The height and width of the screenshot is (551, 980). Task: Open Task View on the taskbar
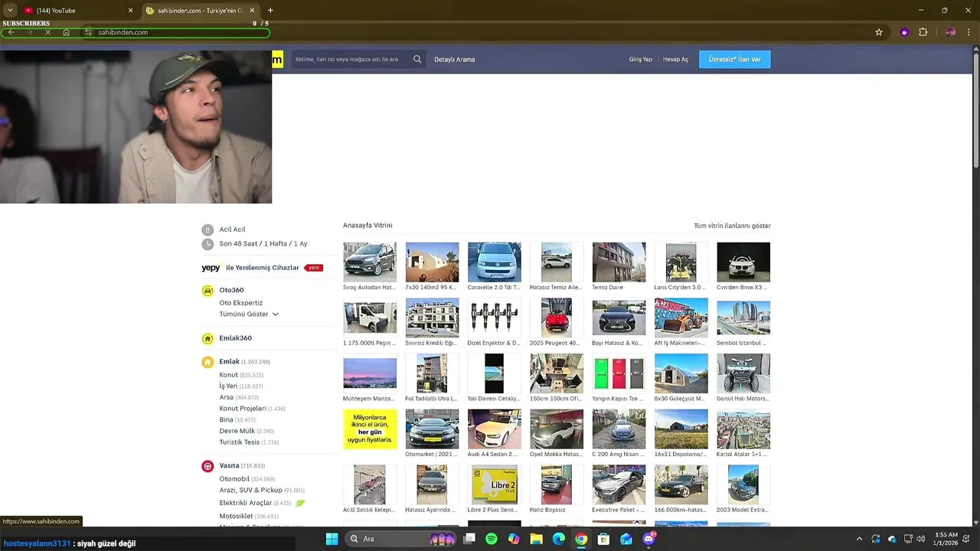tap(469, 539)
